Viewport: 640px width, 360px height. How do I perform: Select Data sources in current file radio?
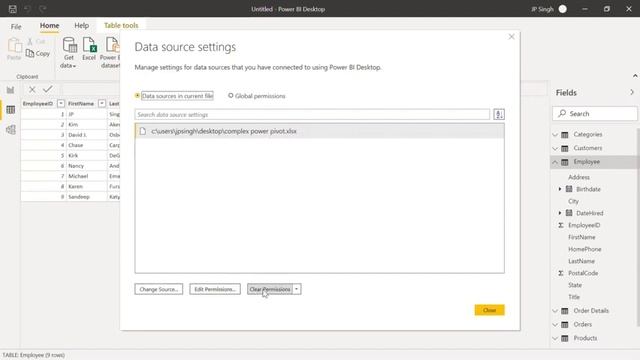click(x=138, y=96)
